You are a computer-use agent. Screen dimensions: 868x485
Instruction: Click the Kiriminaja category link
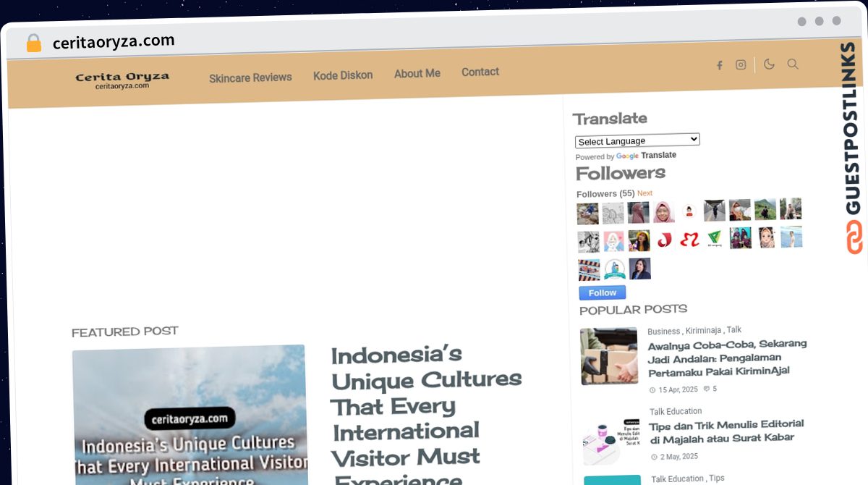[x=703, y=330]
